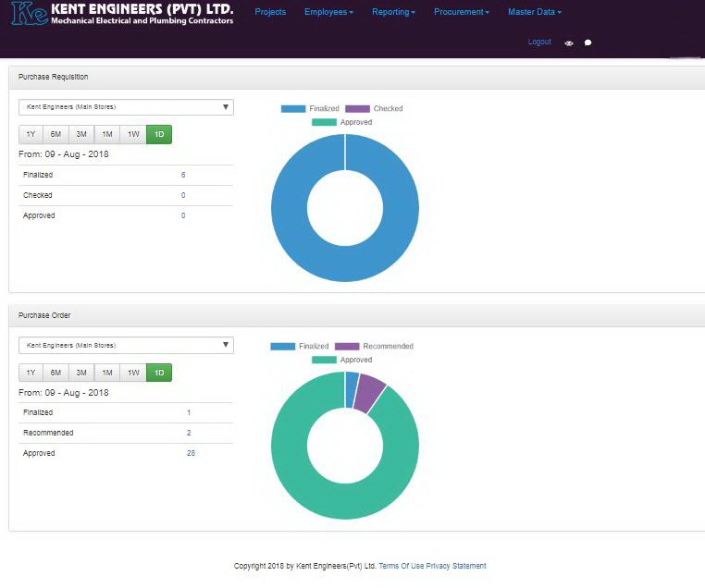This screenshot has height=588, width=705.
Task: Click the Kent Engineers logo
Action: coord(122,14)
